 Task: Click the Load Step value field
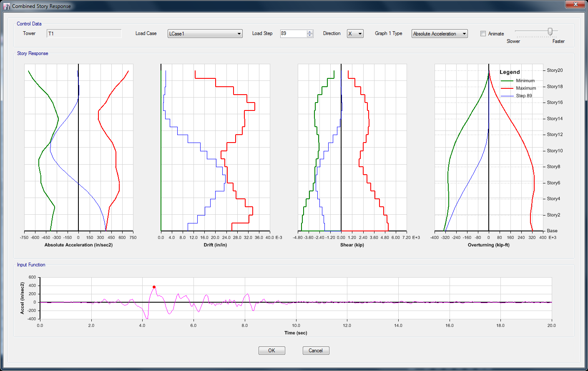294,34
